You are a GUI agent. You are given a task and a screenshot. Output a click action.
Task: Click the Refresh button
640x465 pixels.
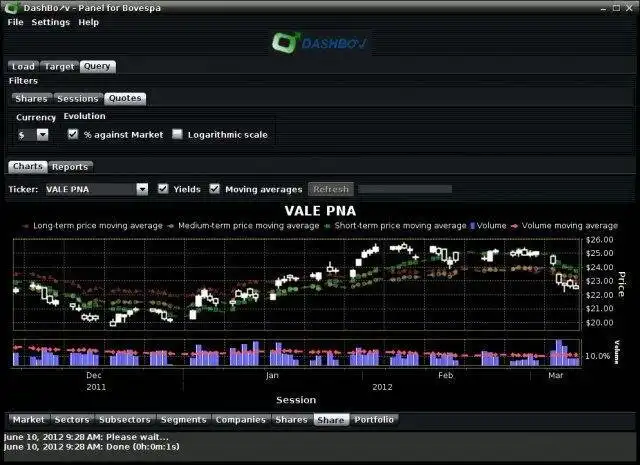pyautogui.click(x=331, y=189)
